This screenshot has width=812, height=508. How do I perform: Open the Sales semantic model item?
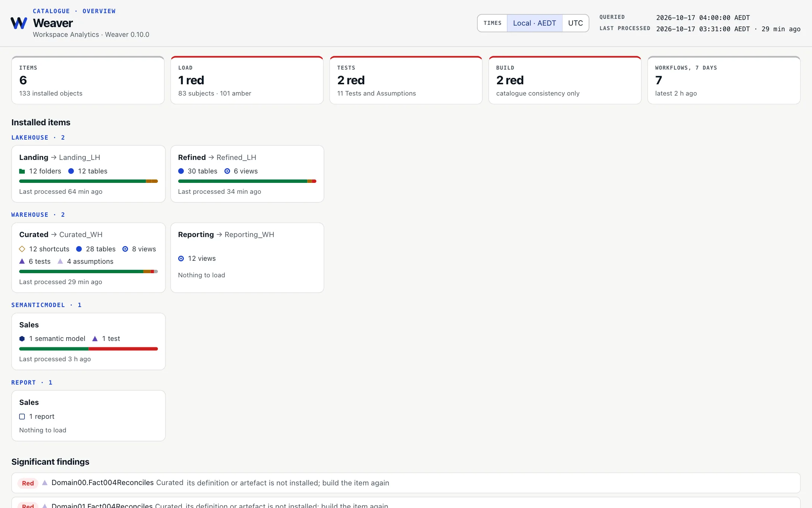coord(88,341)
